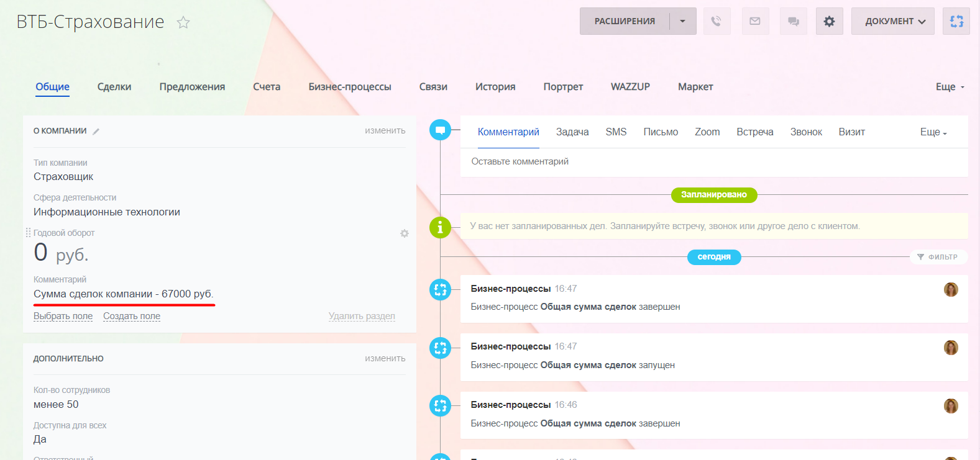Go to the Счета tab
Screen dimensions: 980x460
tap(267, 87)
